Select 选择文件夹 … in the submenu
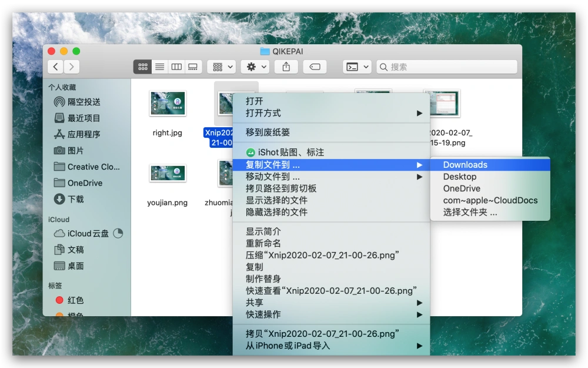This screenshot has height=368, width=588. 470,212
